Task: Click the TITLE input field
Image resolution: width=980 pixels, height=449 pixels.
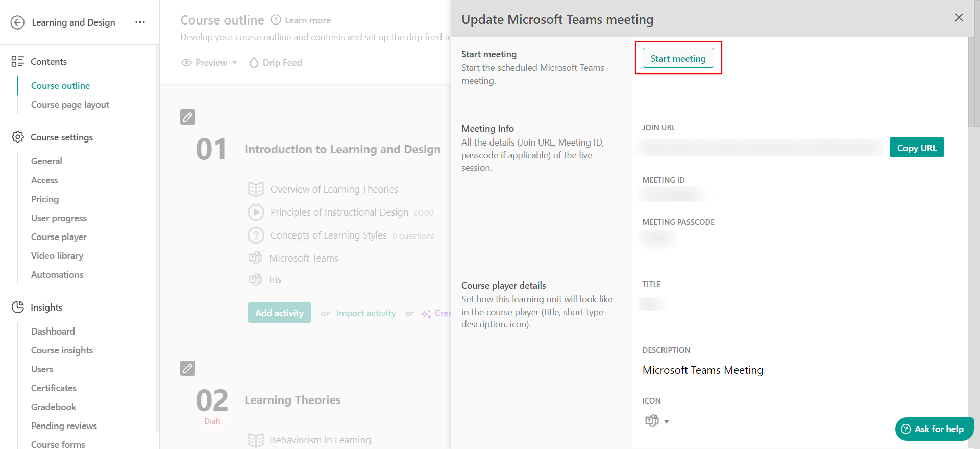Action: coord(800,304)
